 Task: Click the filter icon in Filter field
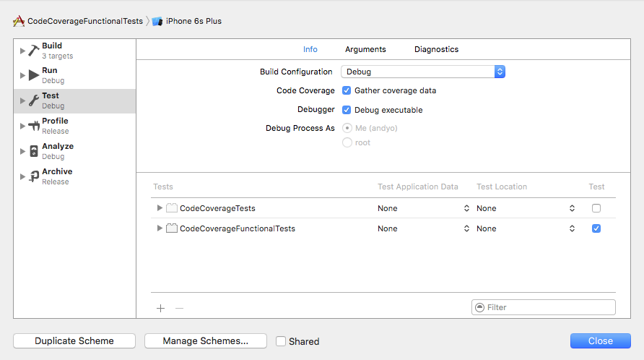pyautogui.click(x=479, y=307)
